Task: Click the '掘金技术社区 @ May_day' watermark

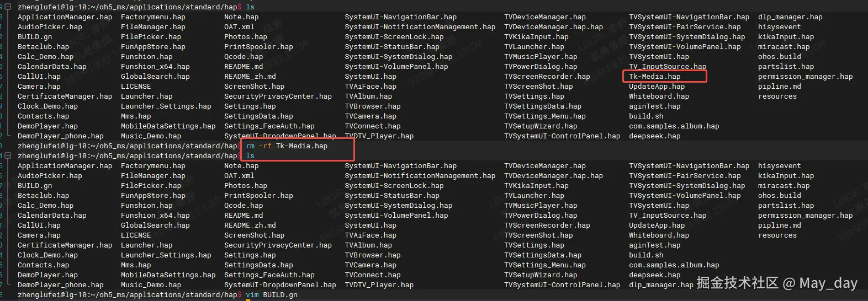Action: coord(776,283)
